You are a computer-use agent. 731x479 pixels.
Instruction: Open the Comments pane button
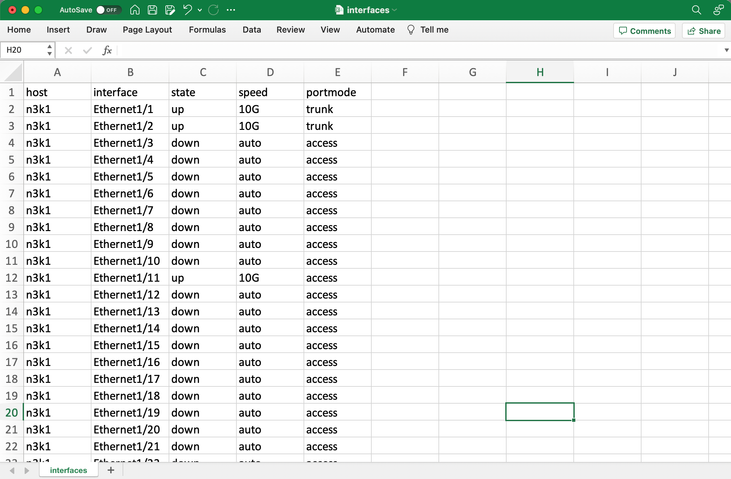coord(644,31)
